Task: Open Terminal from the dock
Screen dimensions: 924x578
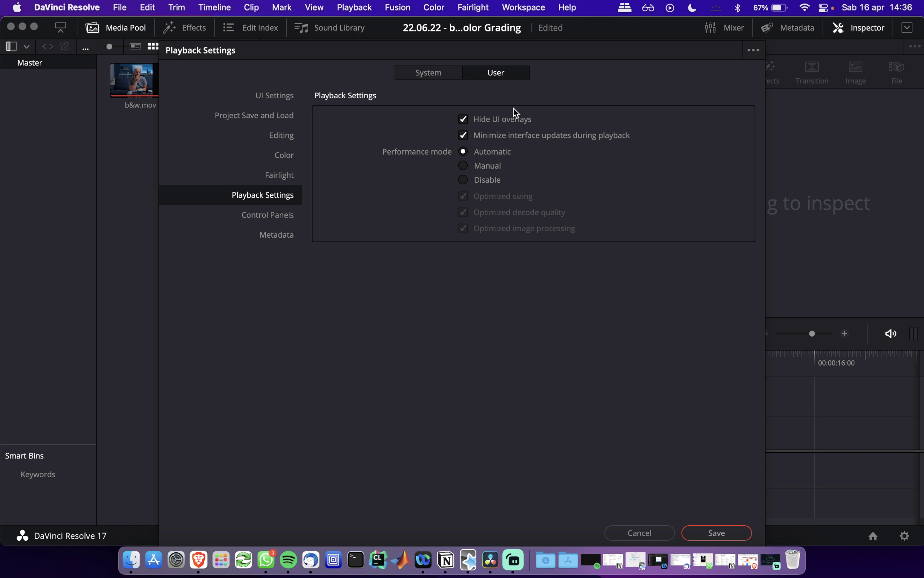Action: click(356, 560)
